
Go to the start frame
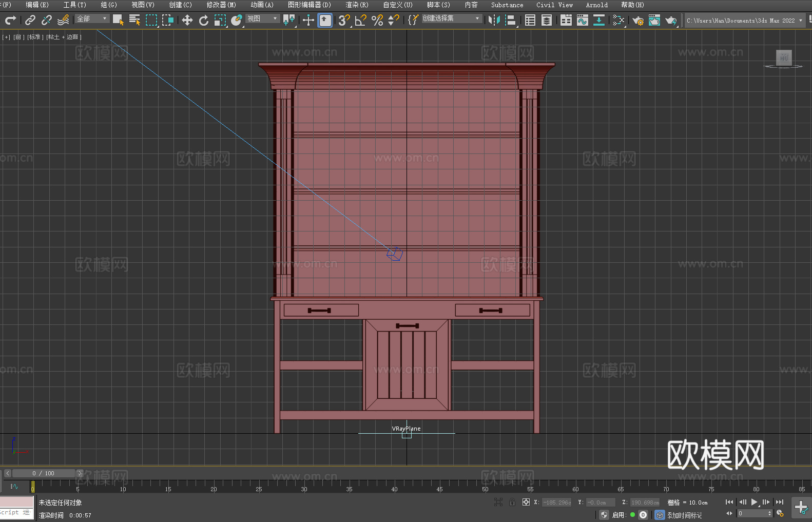pyautogui.click(x=729, y=502)
